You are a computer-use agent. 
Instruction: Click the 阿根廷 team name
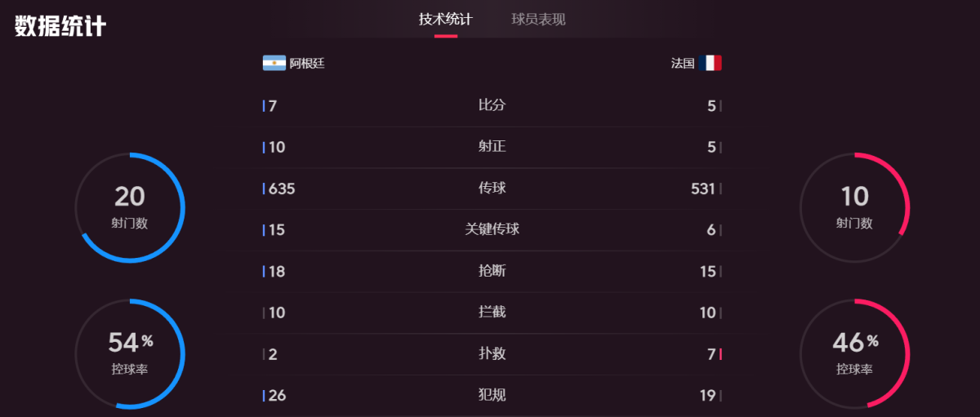click(x=307, y=63)
